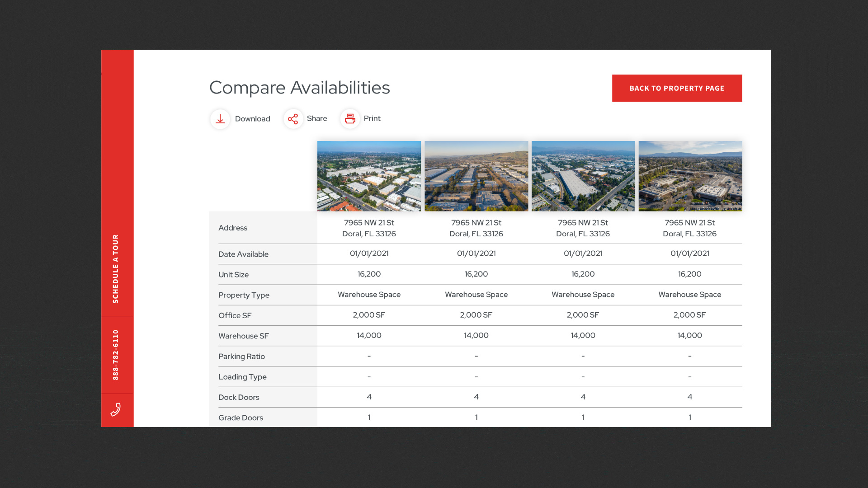Screen dimensions: 868x488
Task: Click phone number 888-782-6110 in sidebar
Action: click(116, 355)
